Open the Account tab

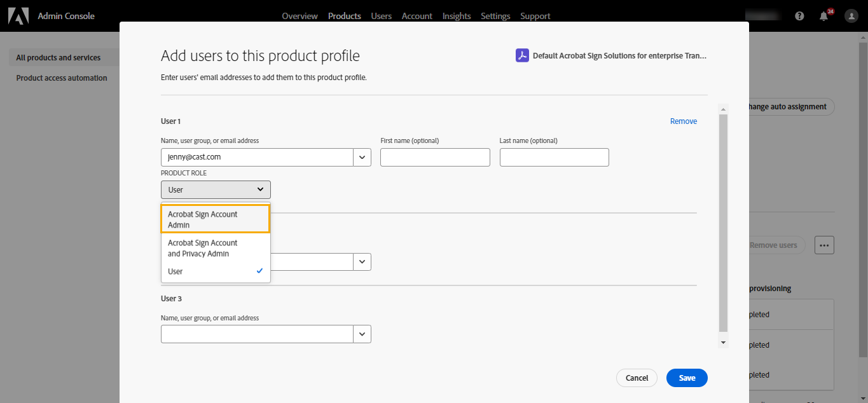coord(417,16)
